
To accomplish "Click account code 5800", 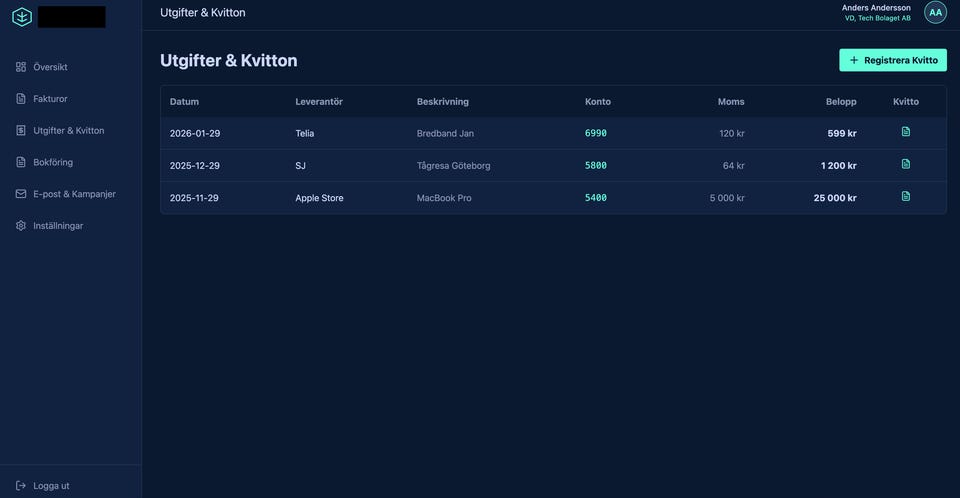I will [x=596, y=165].
